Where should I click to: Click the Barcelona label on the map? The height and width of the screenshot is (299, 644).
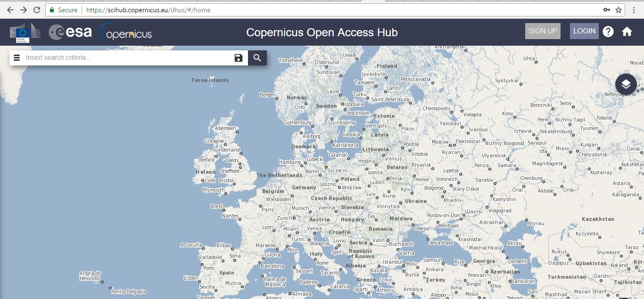(272, 266)
